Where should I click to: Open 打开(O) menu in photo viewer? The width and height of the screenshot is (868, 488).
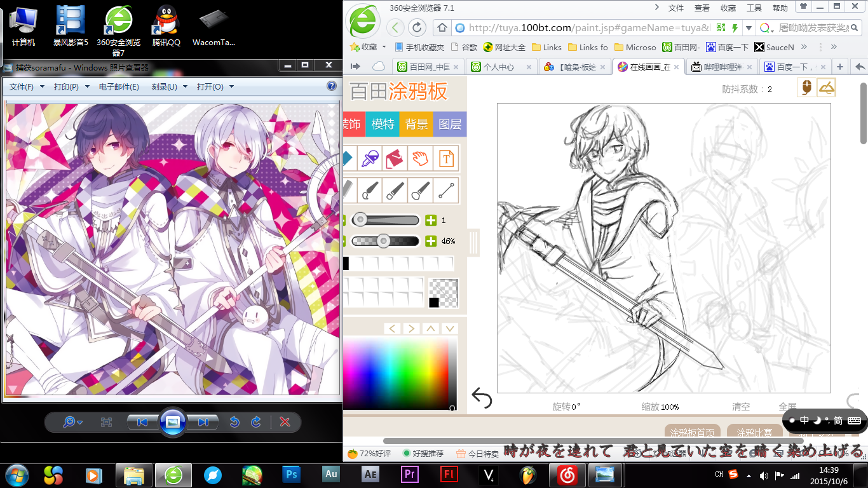tap(215, 87)
